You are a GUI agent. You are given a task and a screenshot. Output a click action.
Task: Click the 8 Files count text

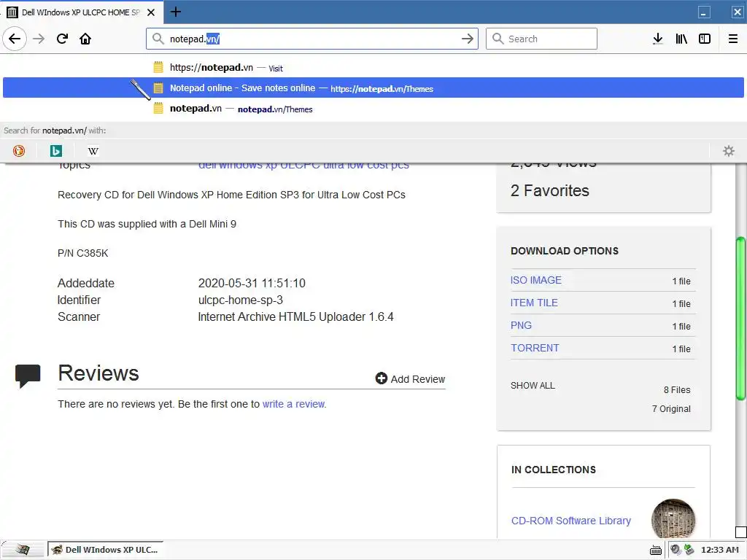tap(677, 390)
